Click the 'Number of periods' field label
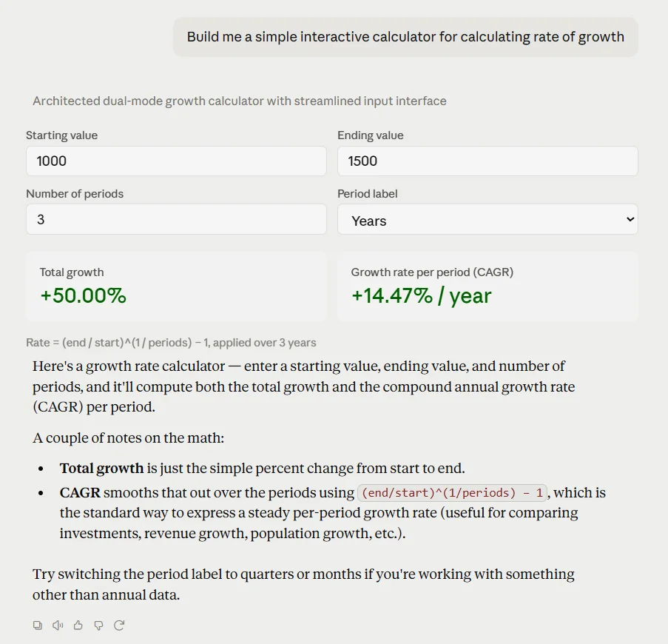The image size is (668, 644). [75, 194]
